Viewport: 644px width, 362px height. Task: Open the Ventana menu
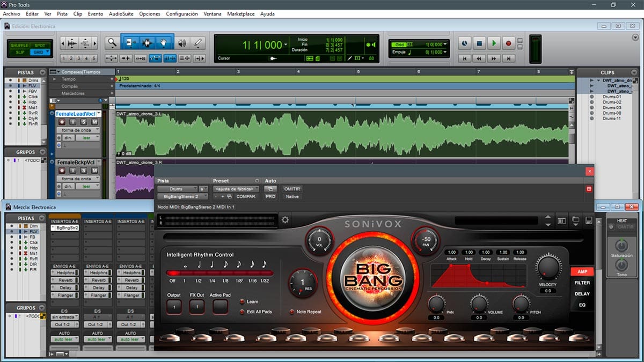coord(213,14)
